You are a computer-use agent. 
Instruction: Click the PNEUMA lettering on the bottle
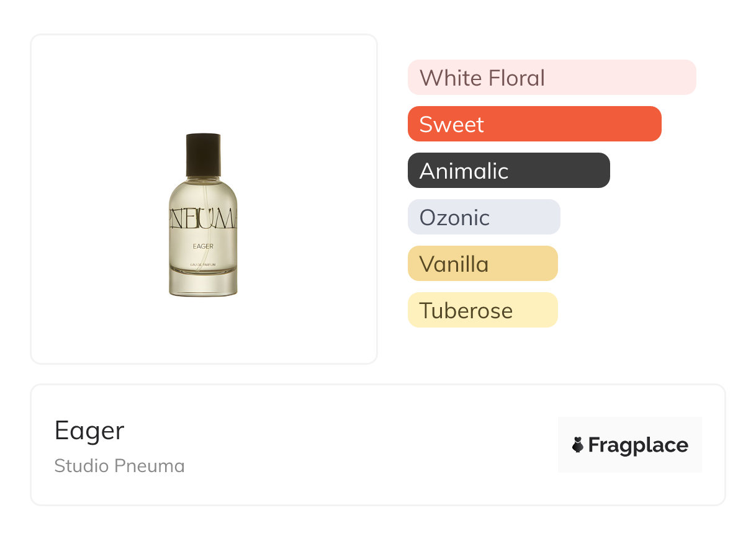[203, 220]
